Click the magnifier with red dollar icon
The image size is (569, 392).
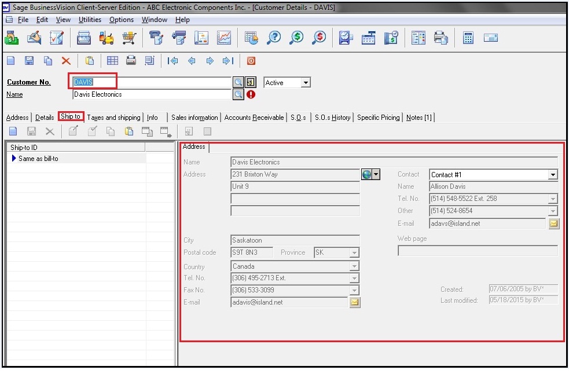tap(320, 38)
